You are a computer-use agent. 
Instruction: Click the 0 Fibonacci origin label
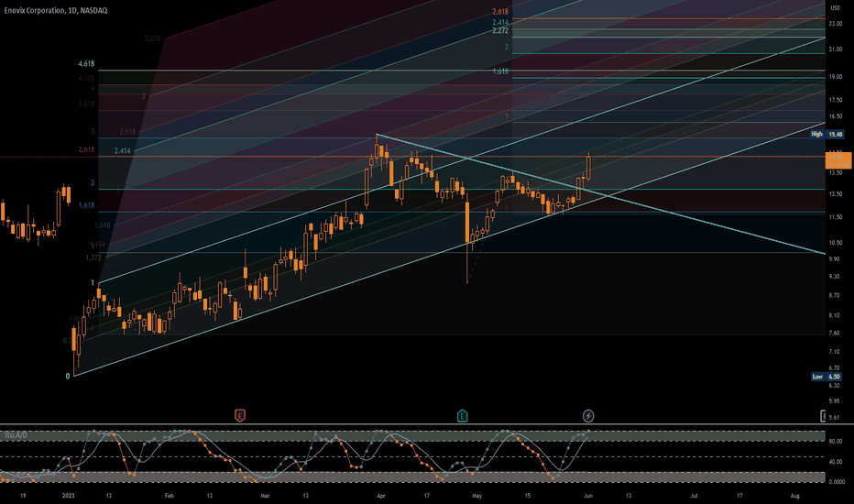pos(68,376)
